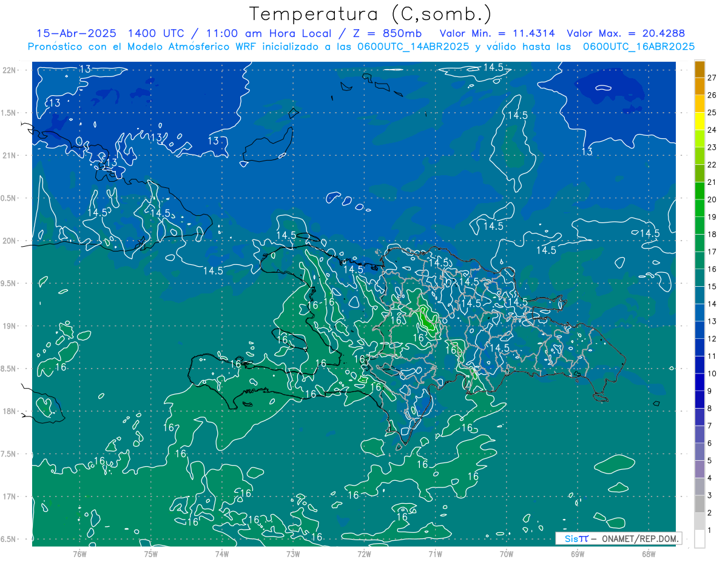This screenshot has height=562, width=728.
Task: Click the "SisTT – ONAMET/REP.DOM." credit box
Action: pyautogui.click(x=619, y=538)
